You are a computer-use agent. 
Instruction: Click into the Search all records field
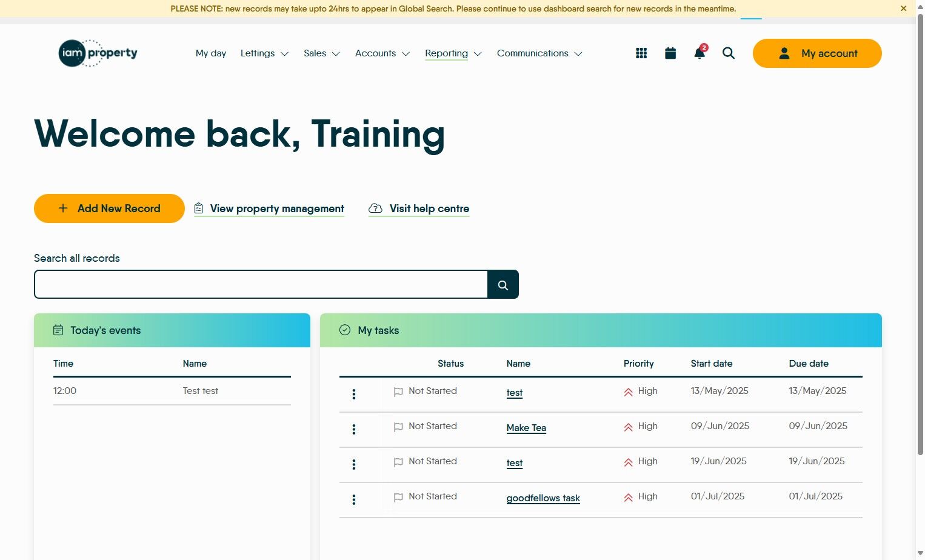pyautogui.click(x=261, y=284)
